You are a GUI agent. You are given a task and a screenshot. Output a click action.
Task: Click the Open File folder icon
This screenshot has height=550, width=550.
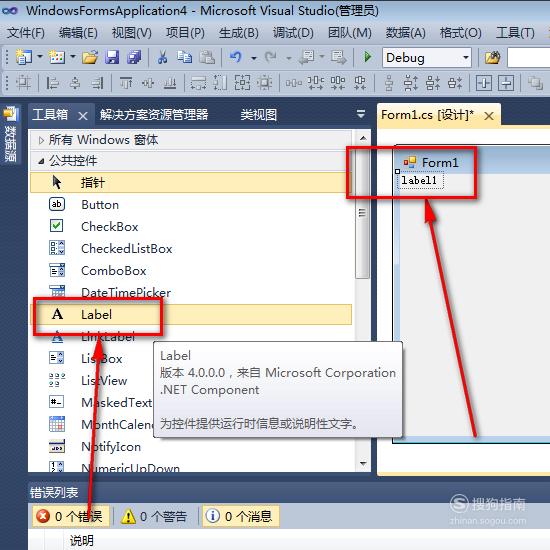pos(90,57)
